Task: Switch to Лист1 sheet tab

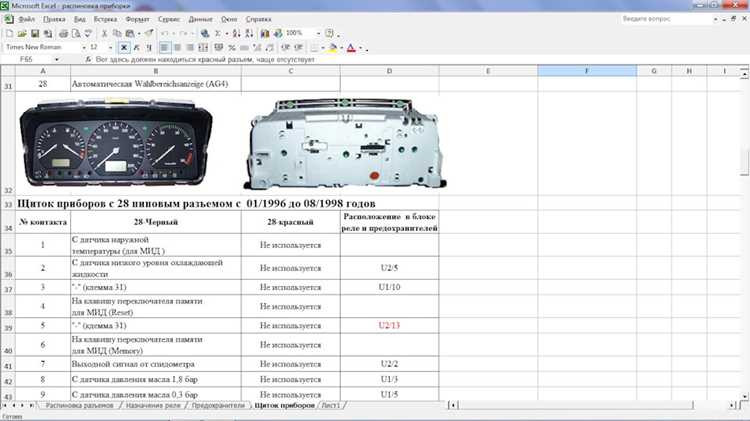Action: pos(331,405)
